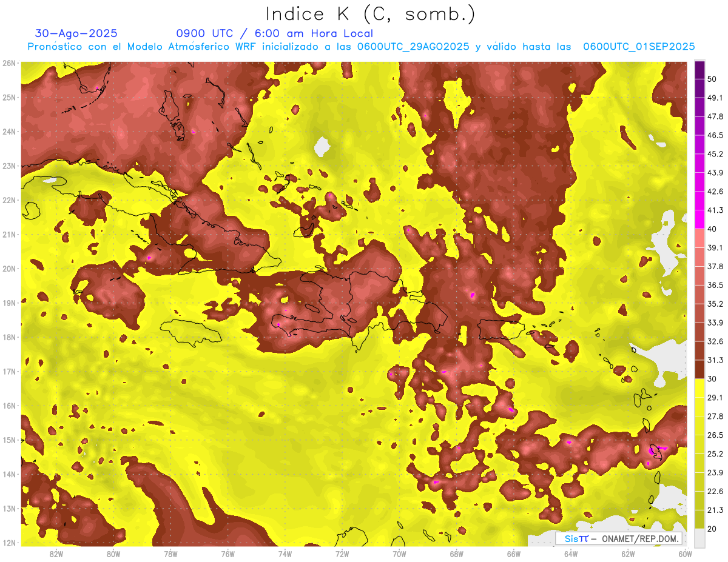Click the color bar label '32.6'
The width and height of the screenshot is (728, 562).
click(x=715, y=341)
